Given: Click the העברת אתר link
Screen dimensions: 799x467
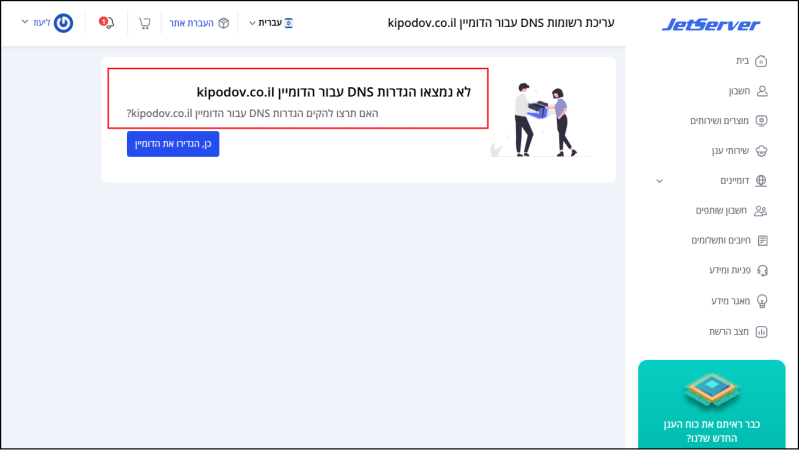Looking at the screenshot, I should click(192, 23).
